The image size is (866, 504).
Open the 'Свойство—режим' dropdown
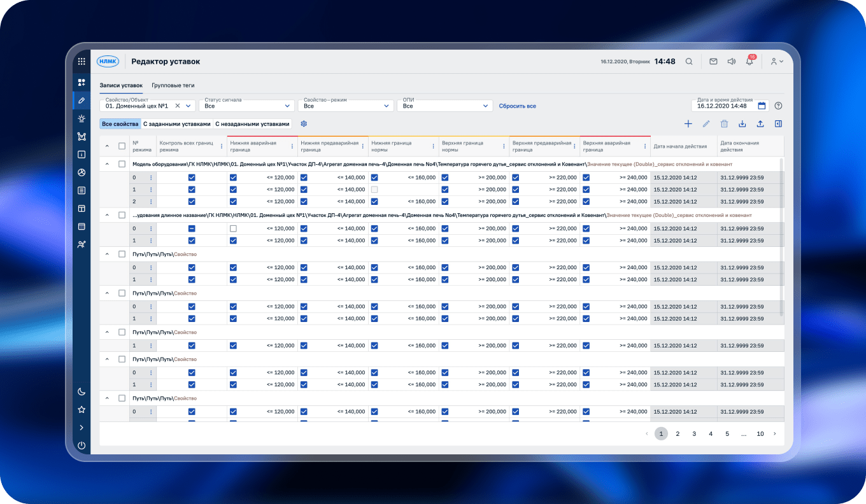(346, 106)
